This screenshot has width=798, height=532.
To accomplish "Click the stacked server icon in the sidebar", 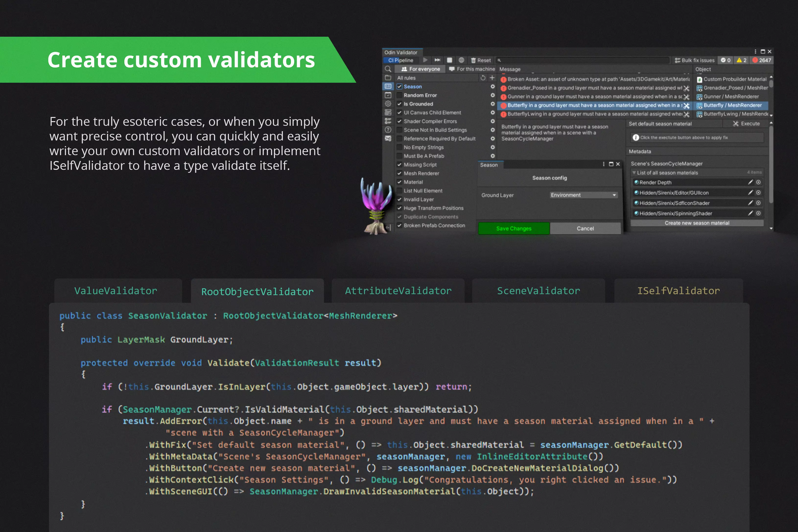I will coord(388,112).
